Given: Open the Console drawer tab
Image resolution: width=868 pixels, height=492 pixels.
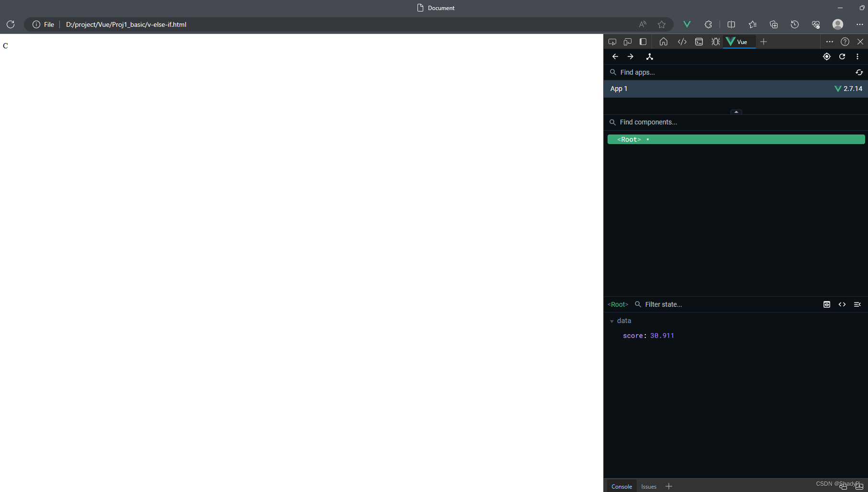Looking at the screenshot, I should (621, 486).
